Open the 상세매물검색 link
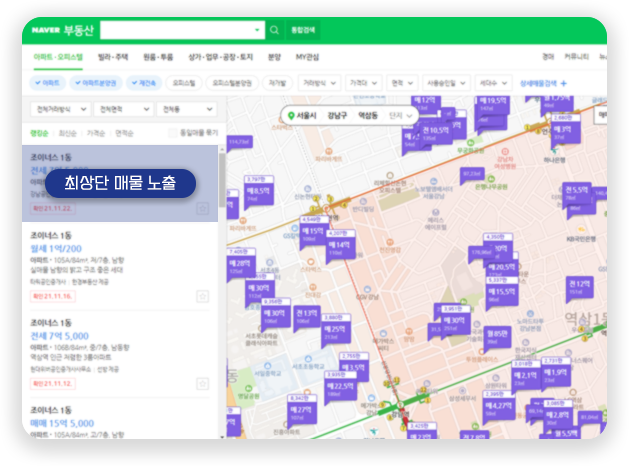This screenshot has width=629, height=466. [538, 83]
